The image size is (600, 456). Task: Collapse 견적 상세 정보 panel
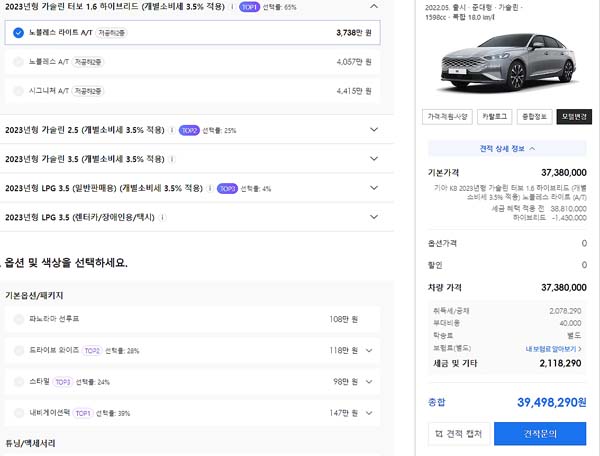click(x=507, y=148)
